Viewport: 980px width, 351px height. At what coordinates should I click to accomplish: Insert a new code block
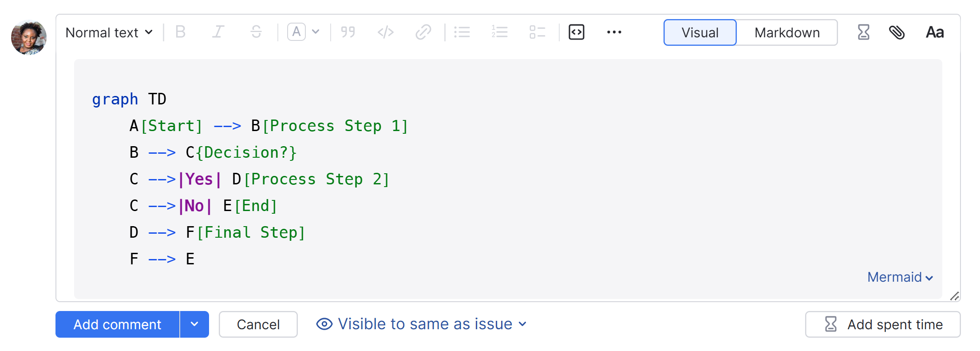[576, 32]
